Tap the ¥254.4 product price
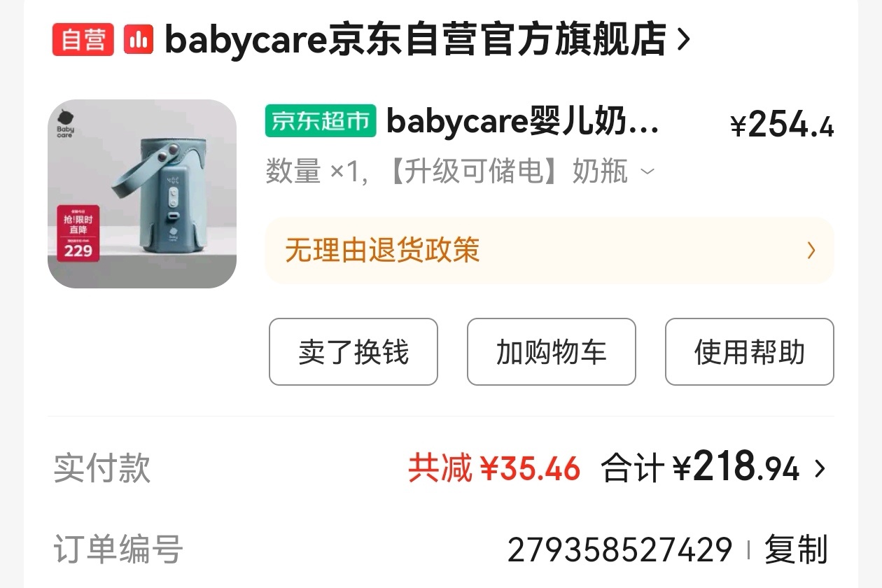The image size is (882, 588). [782, 125]
